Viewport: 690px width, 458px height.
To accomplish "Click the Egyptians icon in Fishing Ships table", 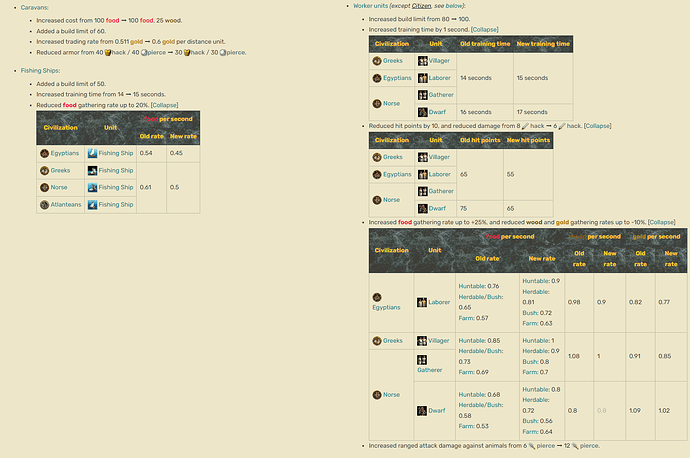I will [x=45, y=153].
